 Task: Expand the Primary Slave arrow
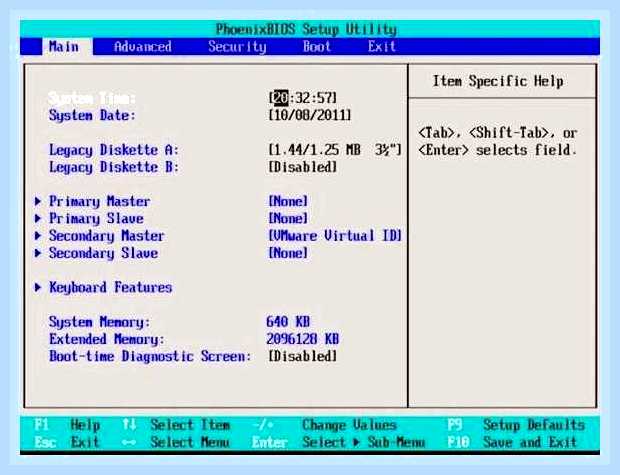[38, 218]
